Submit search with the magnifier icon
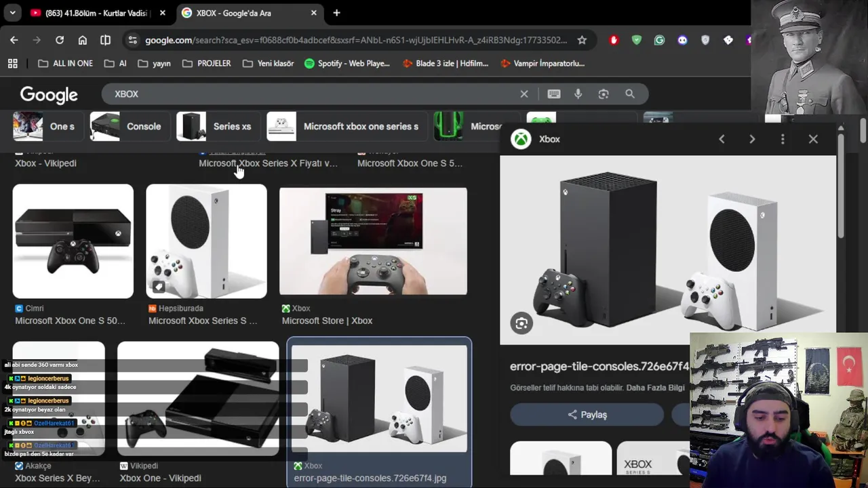This screenshot has height=488, width=868. pyautogui.click(x=630, y=94)
